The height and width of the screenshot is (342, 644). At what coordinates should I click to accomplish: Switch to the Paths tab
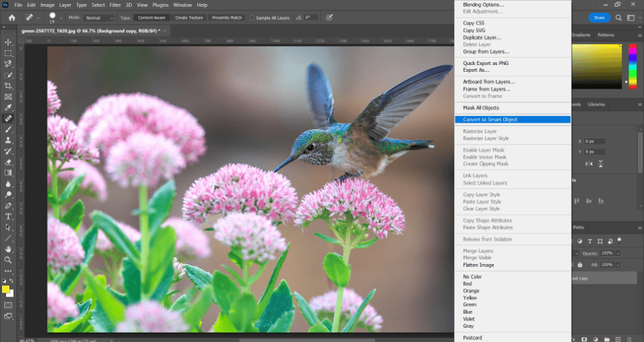(578, 227)
